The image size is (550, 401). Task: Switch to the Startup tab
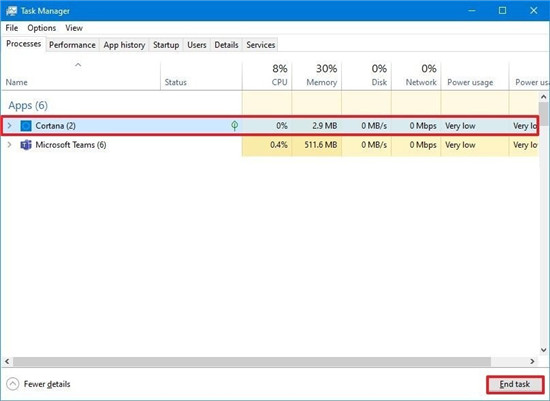[x=166, y=45]
